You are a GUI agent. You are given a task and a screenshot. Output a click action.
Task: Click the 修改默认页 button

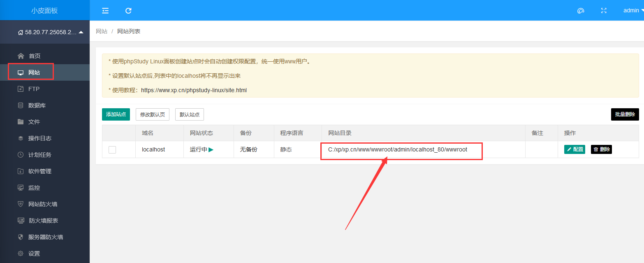coord(153,114)
